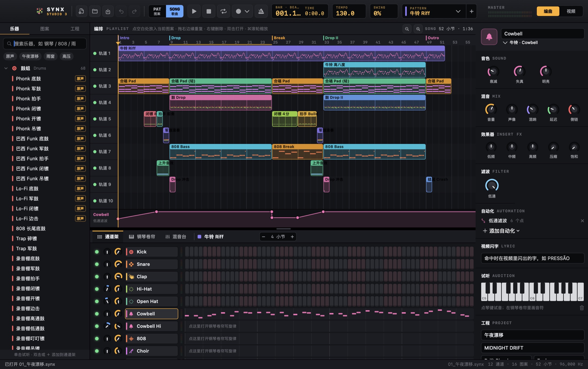The height and width of the screenshot is (369, 588).
Task: Open the 工程 tab
Action: click(75, 29)
